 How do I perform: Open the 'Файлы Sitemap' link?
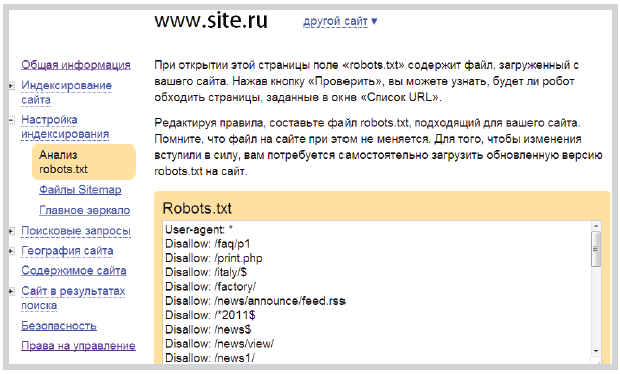pyautogui.click(x=80, y=190)
